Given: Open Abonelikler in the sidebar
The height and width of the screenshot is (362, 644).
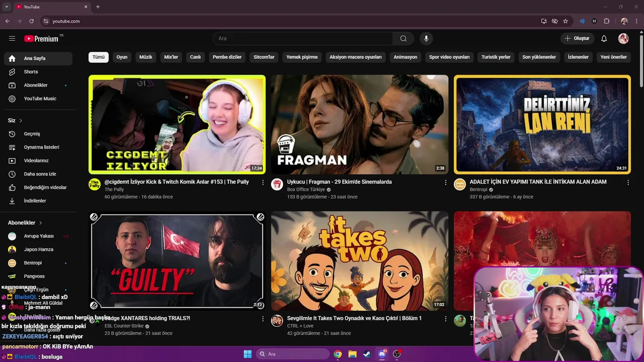Looking at the screenshot, I should click(38, 85).
